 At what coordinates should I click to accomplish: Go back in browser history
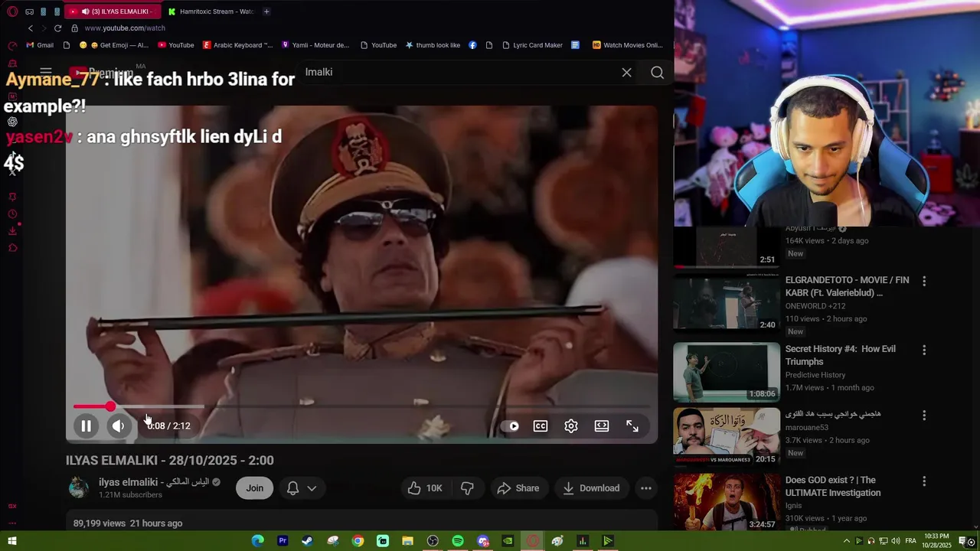[x=31, y=28]
